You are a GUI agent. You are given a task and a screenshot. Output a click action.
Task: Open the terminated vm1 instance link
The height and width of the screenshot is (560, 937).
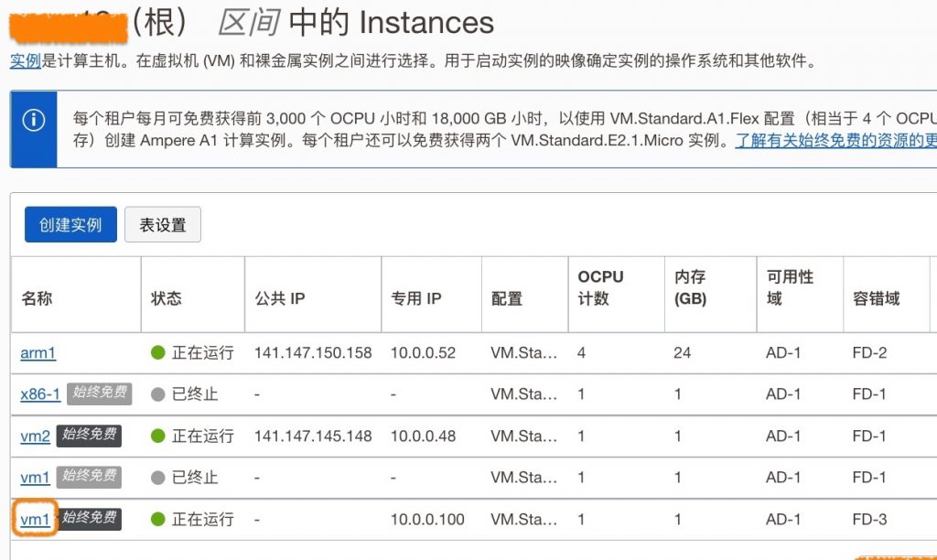36,478
